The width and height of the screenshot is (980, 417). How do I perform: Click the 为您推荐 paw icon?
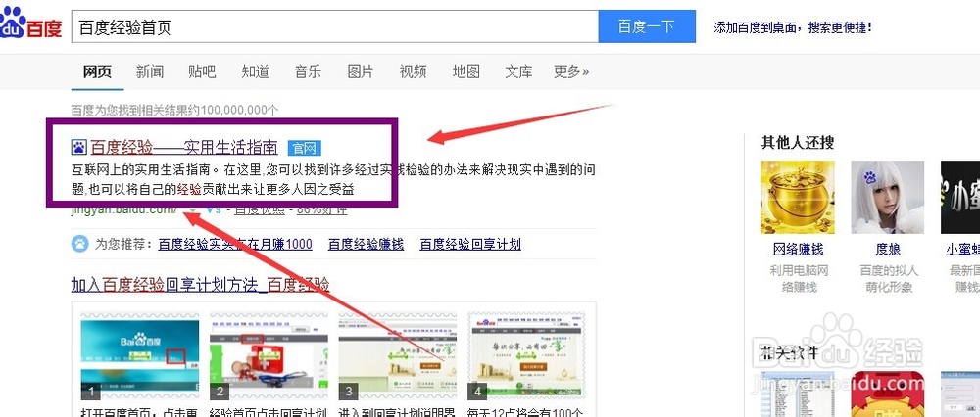(80, 244)
